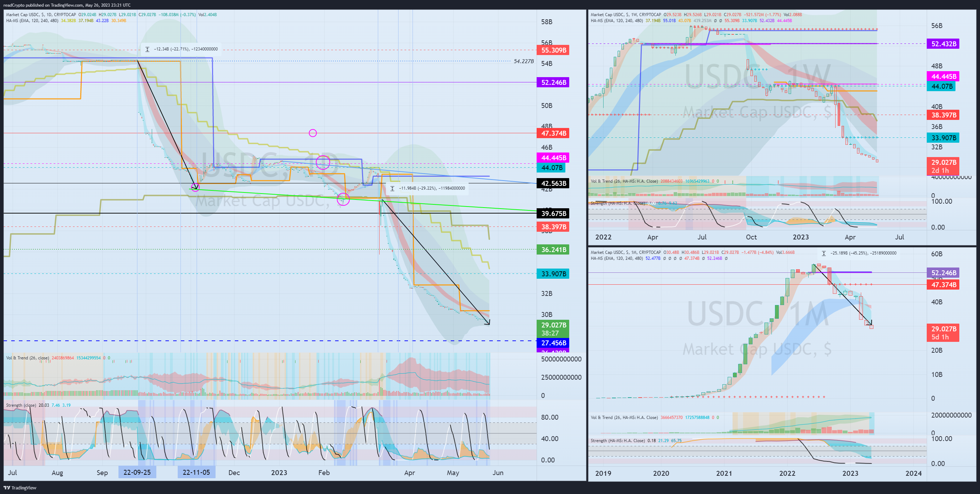Click the 29.027B label with 2d 1h countdown

tap(943, 166)
